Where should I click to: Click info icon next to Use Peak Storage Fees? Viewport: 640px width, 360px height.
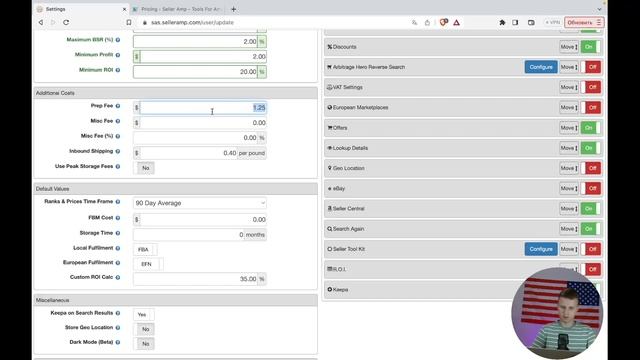[x=118, y=167]
